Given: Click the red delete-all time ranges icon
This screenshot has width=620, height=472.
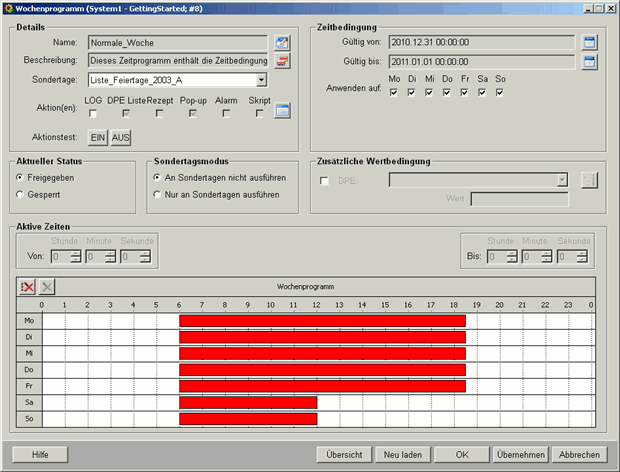Looking at the screenshot, I should click(x=27, y=286).
